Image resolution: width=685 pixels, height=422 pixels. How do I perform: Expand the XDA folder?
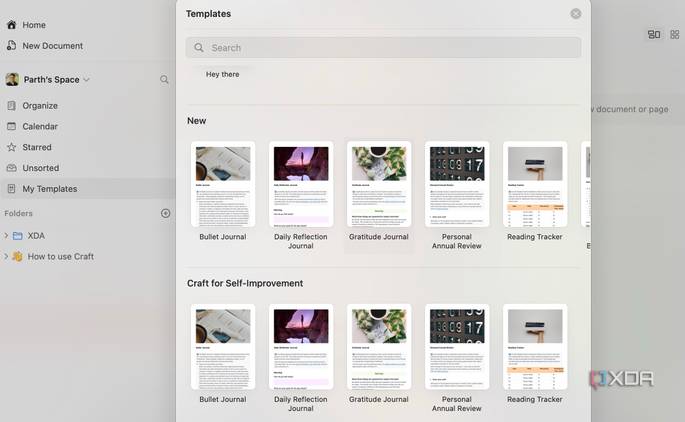pos(6,235)
